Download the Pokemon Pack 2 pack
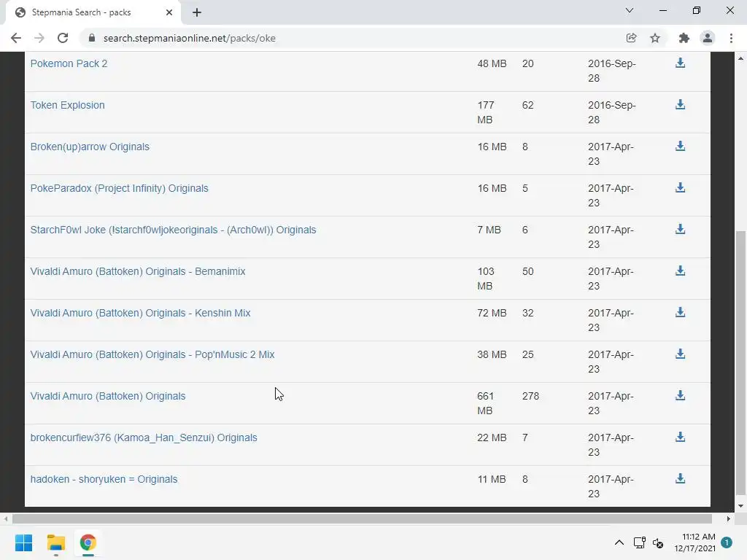This screenshot has height=560, width=747. [x=680, y=63]
